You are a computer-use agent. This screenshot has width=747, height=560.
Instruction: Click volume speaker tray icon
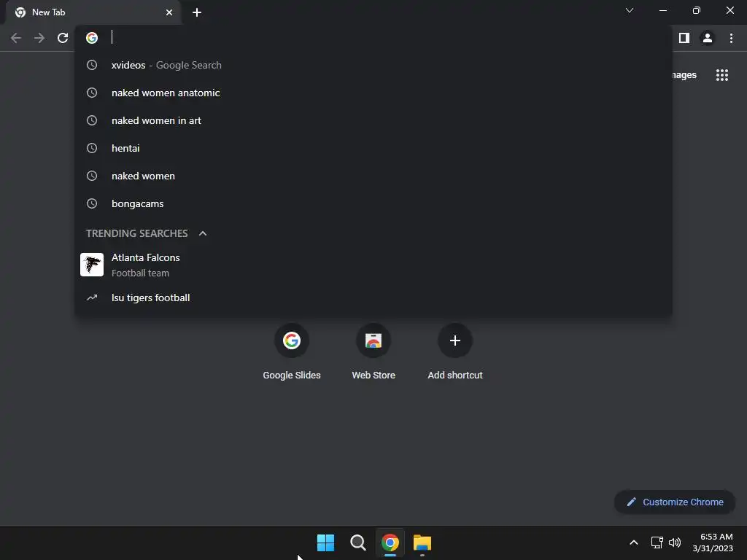click(x=675, y=542)
